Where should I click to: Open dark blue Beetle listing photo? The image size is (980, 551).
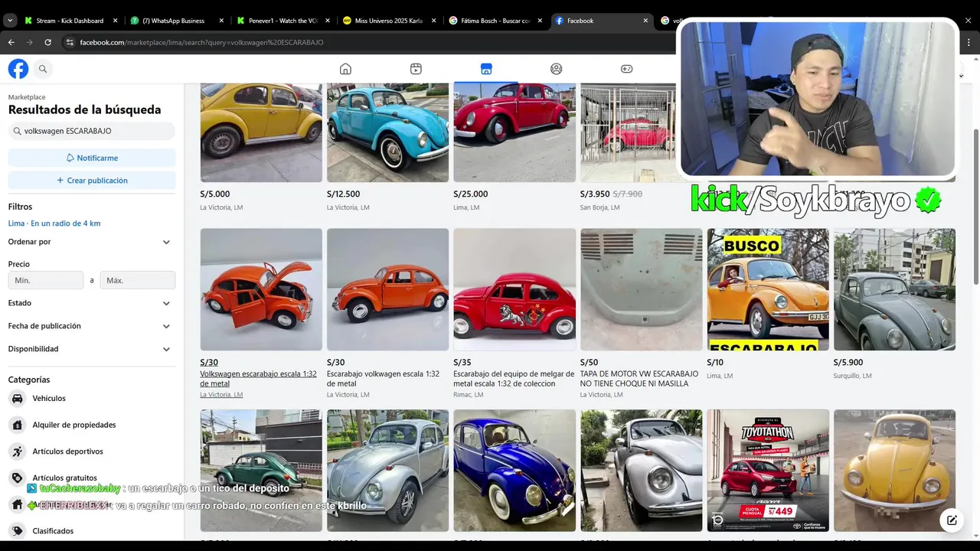click(x=514, y=470)
